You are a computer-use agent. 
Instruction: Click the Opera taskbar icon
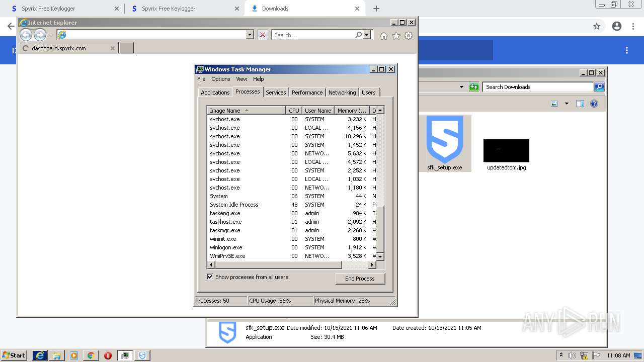click(x=108, y=355)
